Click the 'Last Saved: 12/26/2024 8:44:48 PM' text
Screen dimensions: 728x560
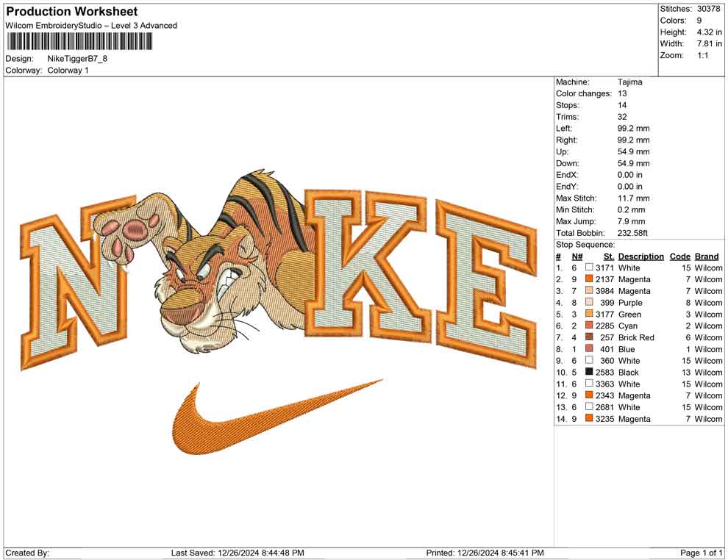(x=238, y=553)
